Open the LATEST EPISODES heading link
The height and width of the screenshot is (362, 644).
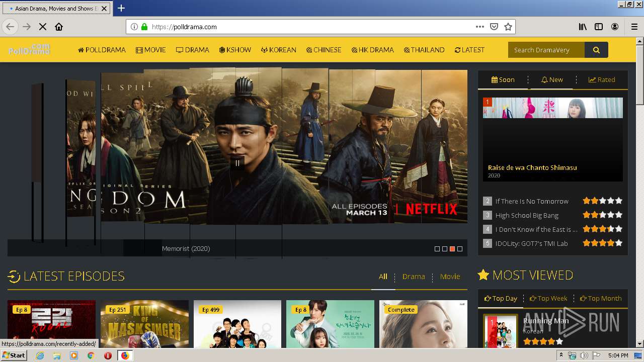coord(66,276)
